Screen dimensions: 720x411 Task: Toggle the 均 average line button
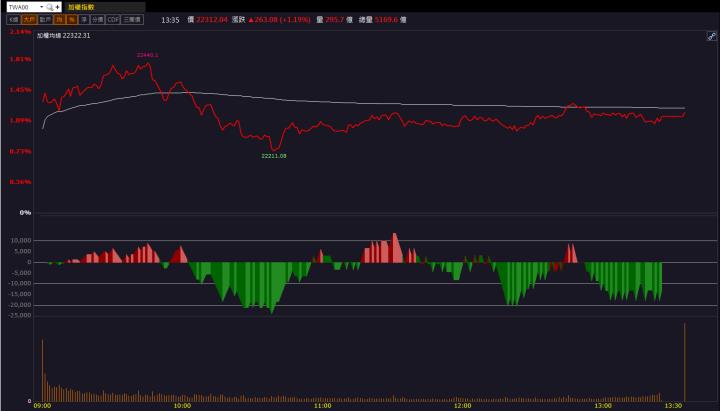[59, 19]
